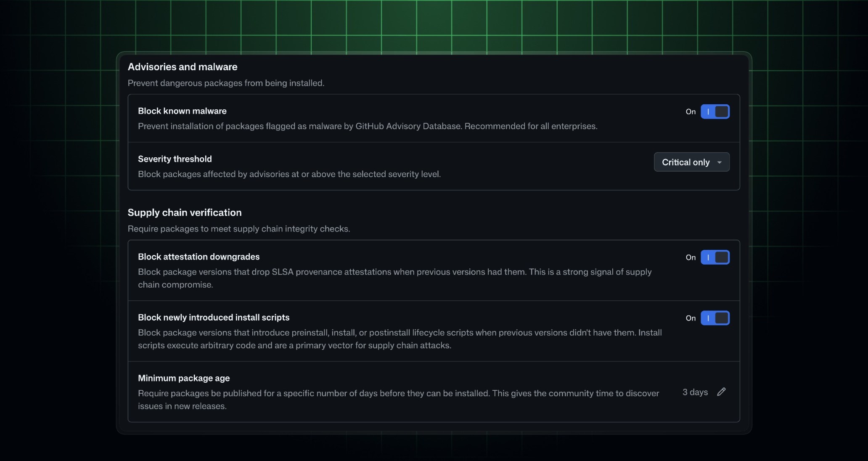The image size is (868, 461).
Task: Select the Advisories and malware heading
Action: pos(183,67)
